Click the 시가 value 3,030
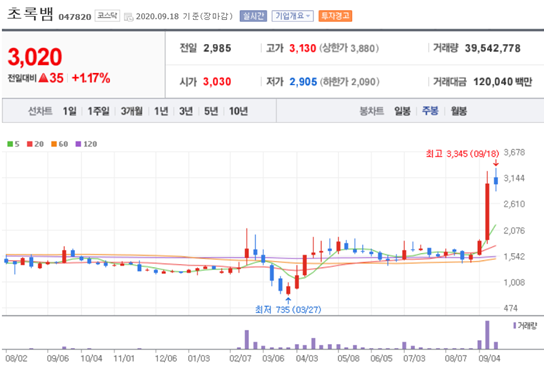The height and width of the screenshot is (375, 544). coord(217,82)
